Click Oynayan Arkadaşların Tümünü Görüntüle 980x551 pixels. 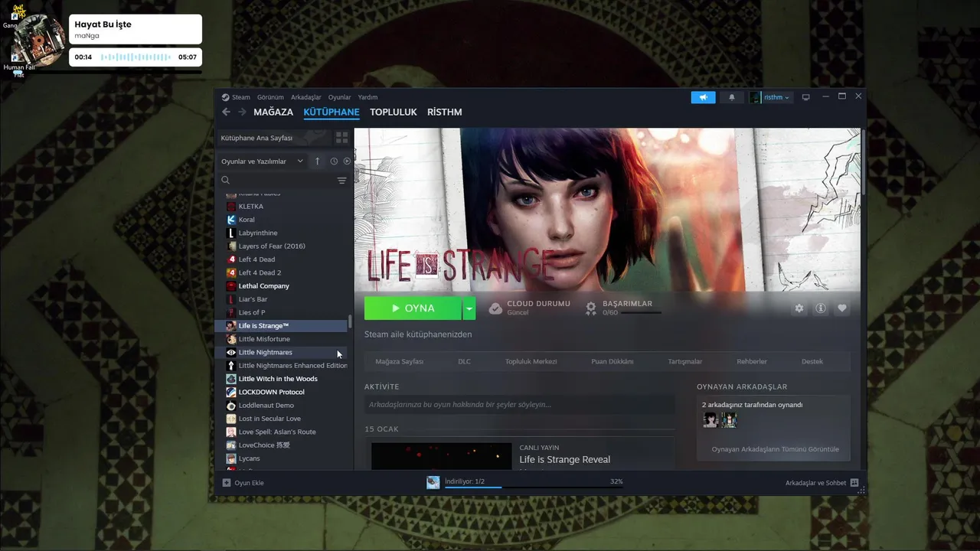[775, 449]
